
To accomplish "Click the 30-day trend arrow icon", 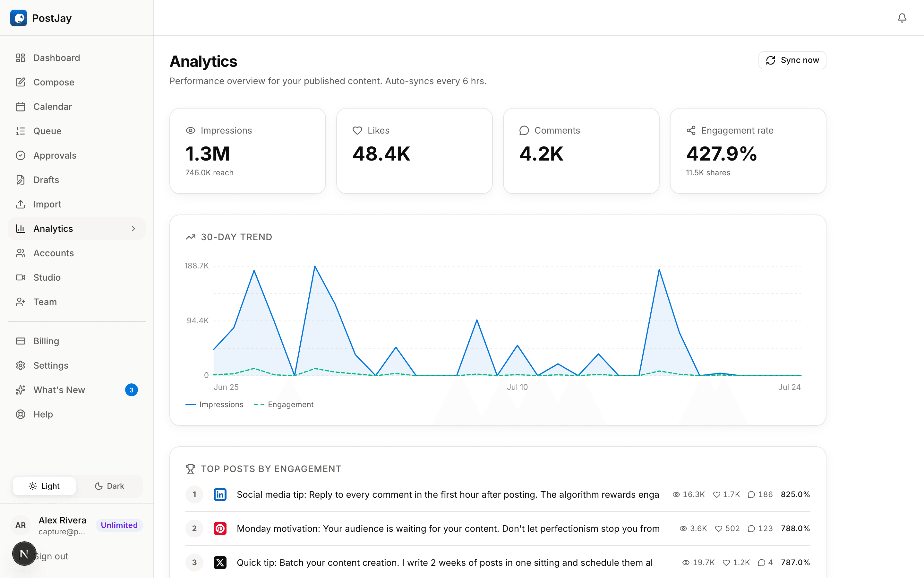I will (x=191, y=237).
